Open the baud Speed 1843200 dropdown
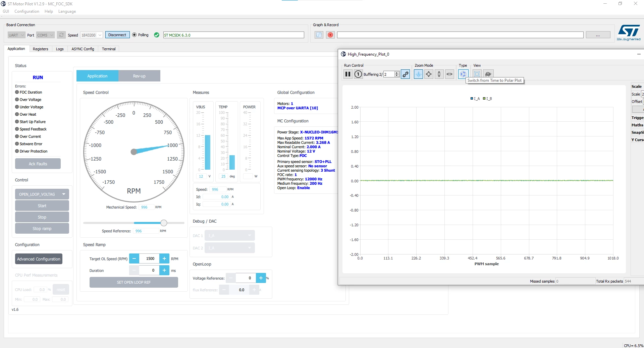 (x=92, y=35)
